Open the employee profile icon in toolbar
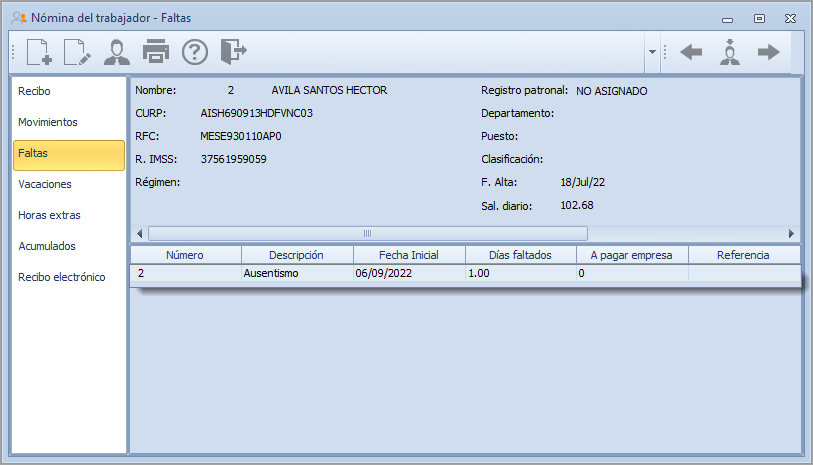The width and height of the screenshot is (813, 465). point(117,51)
